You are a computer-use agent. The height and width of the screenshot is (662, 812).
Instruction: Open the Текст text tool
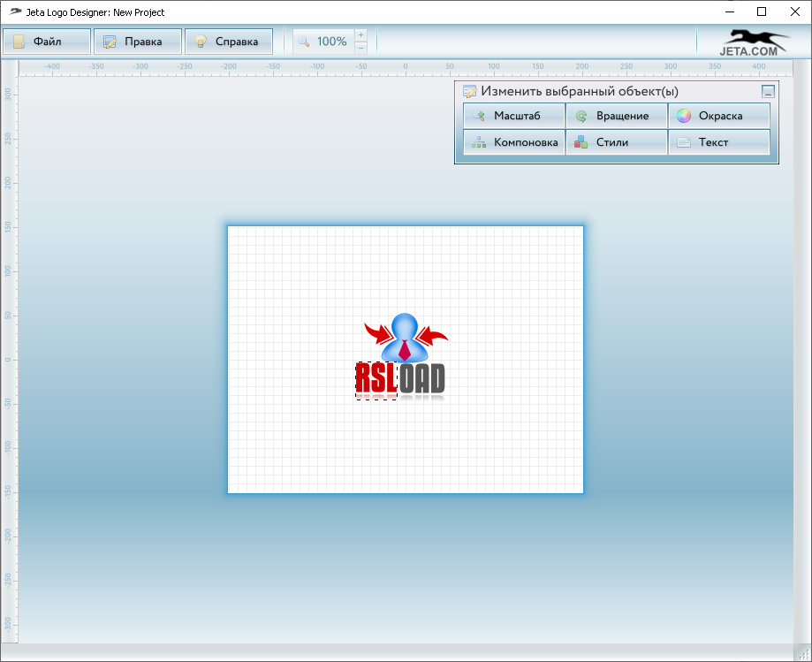pos(719,142)
